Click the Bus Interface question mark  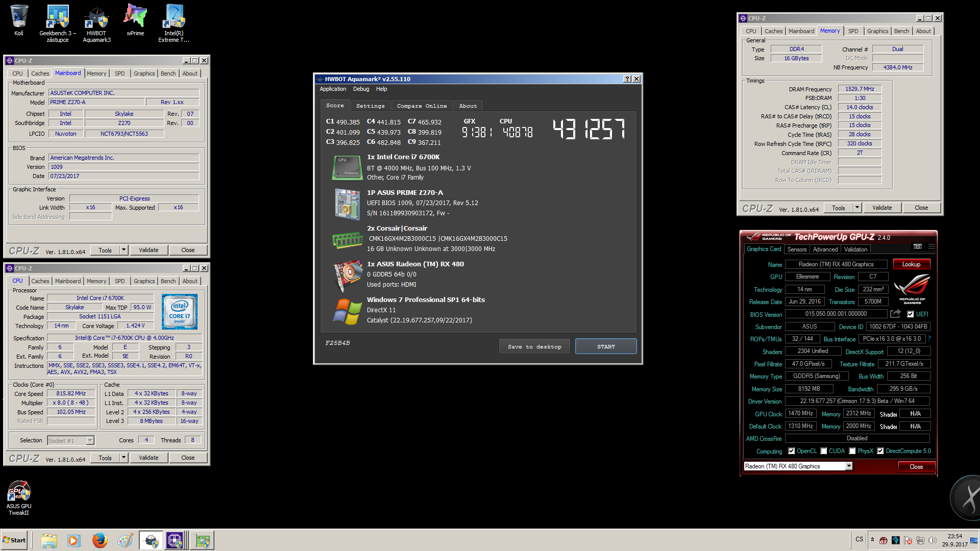pos(929,339)
